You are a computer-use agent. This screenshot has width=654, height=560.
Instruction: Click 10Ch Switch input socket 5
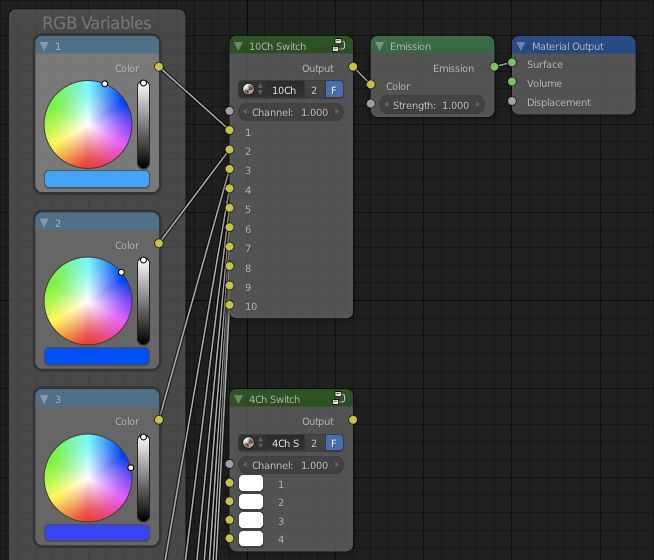click(x=229, y=208)
